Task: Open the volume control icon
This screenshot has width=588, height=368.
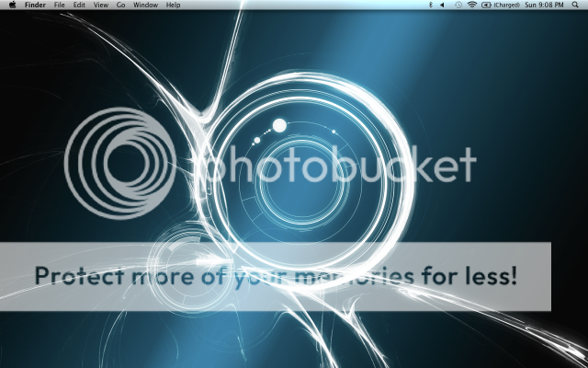Action: click(x=443, y=5)
